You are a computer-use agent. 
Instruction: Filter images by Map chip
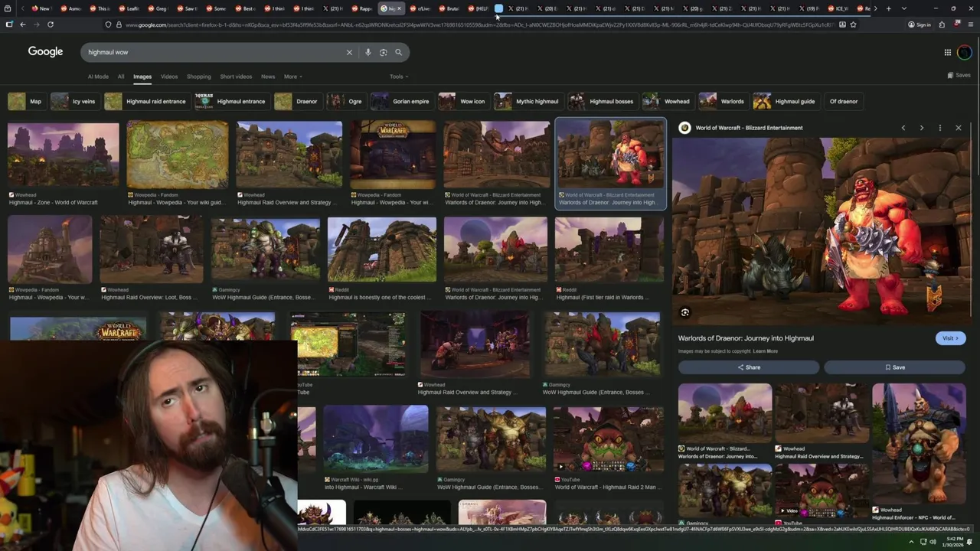[27, 101]
